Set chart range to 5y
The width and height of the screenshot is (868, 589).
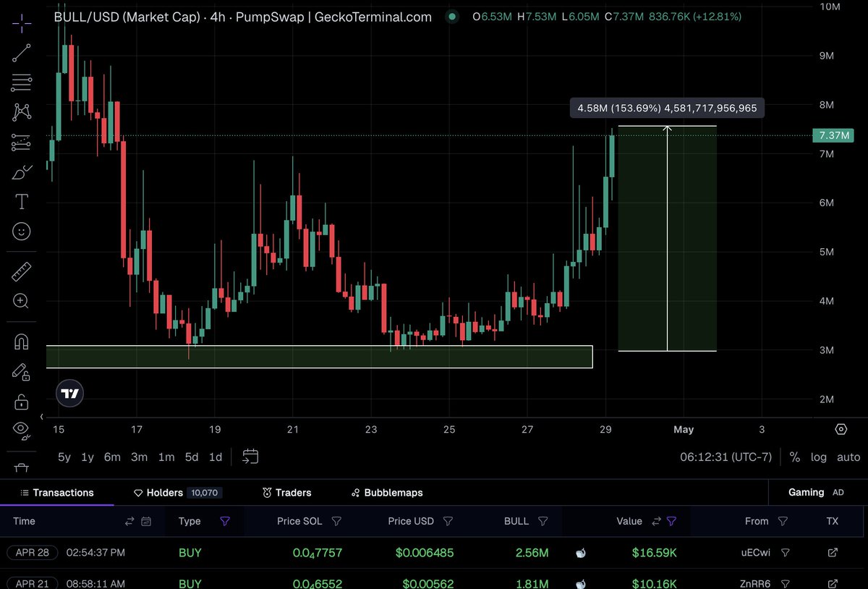[x=64, y=457]
